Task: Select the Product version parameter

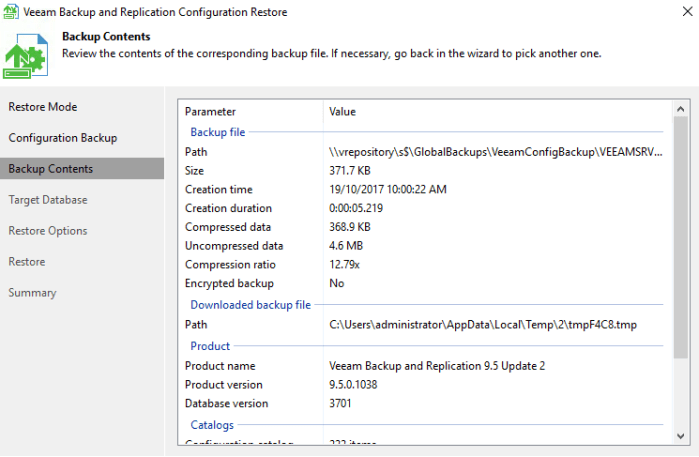Action: pyautogui.click(x=224, y=385)
